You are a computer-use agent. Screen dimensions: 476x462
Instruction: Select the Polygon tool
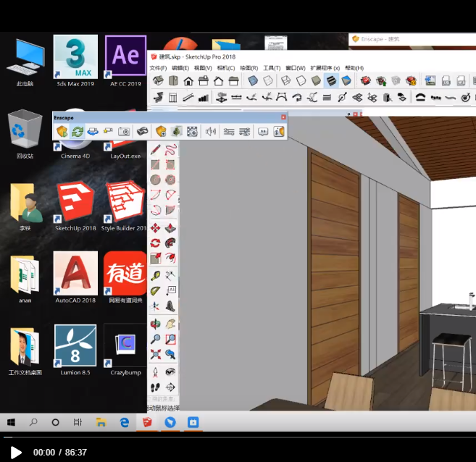click(170, 180)
